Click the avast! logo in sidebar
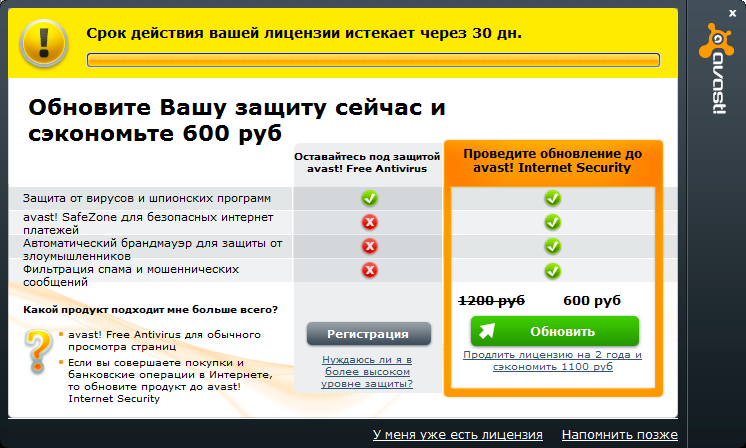The height and width of the screenshot is (448, 746). (x=716, y=68)
